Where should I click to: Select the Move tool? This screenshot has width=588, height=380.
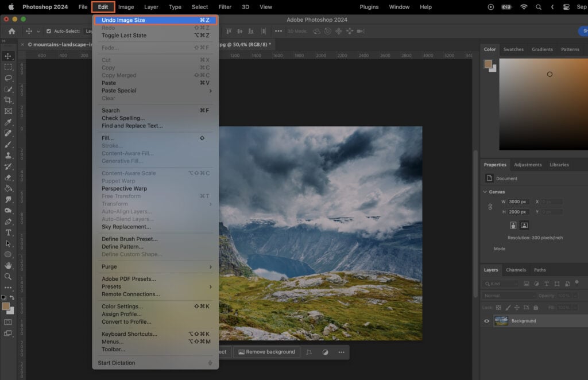point(8,56)
